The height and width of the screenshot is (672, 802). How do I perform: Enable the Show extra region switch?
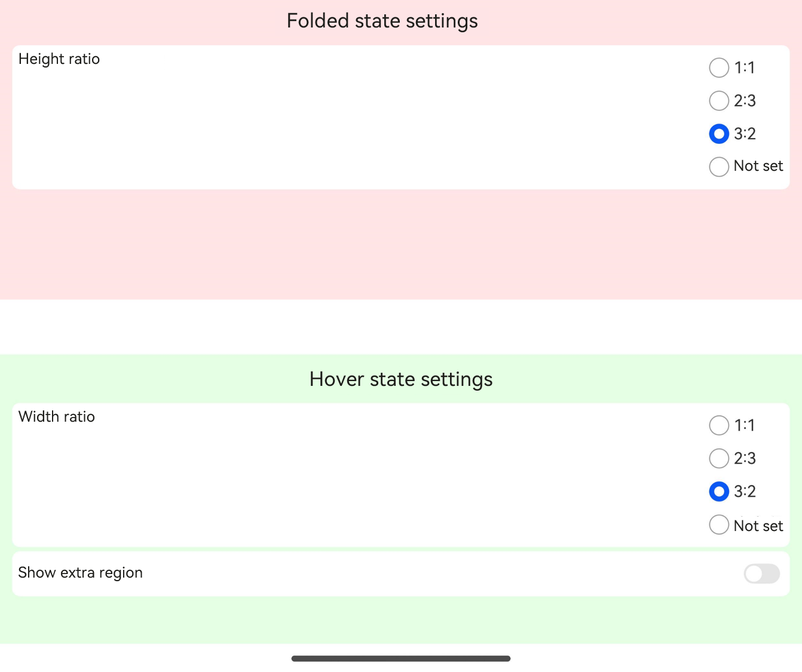pyautogui.click(x=762, y=573)
